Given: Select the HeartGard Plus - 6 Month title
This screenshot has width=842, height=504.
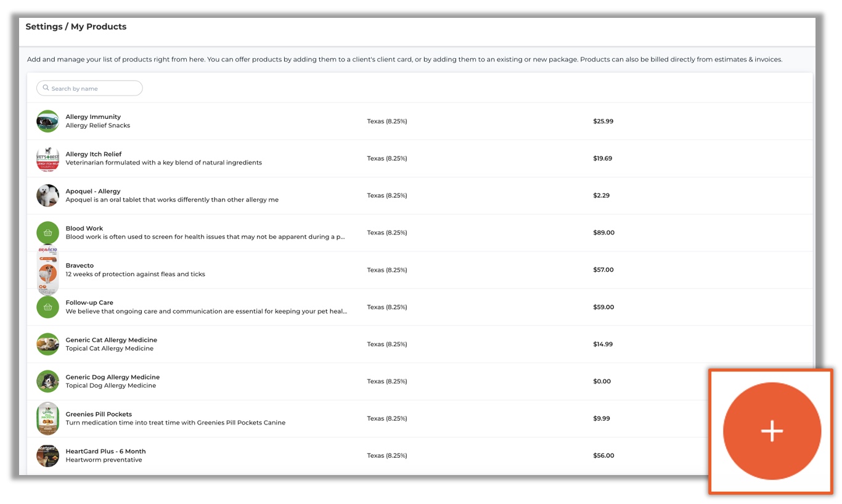Looking at the screenshot, I should click(x=105, y=452).
